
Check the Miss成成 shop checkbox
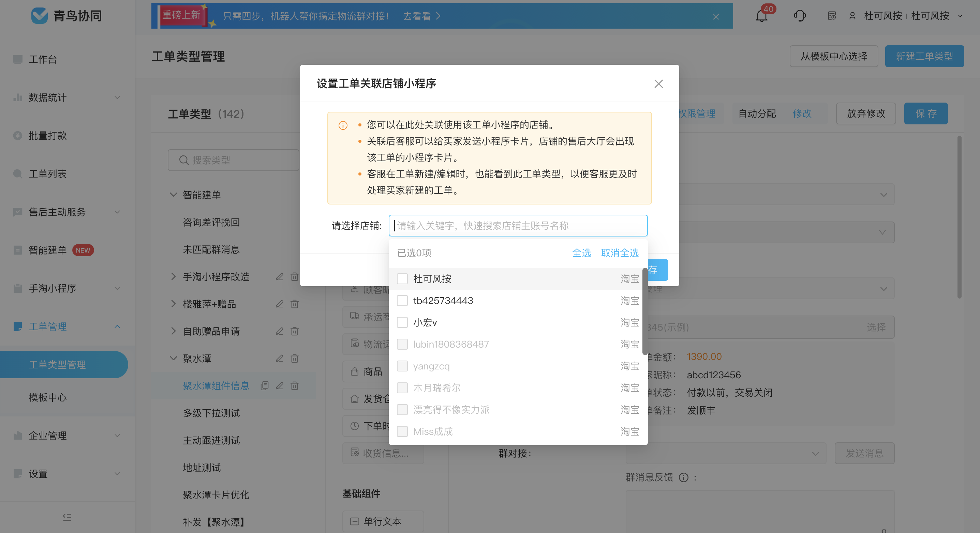click(402, 431)
